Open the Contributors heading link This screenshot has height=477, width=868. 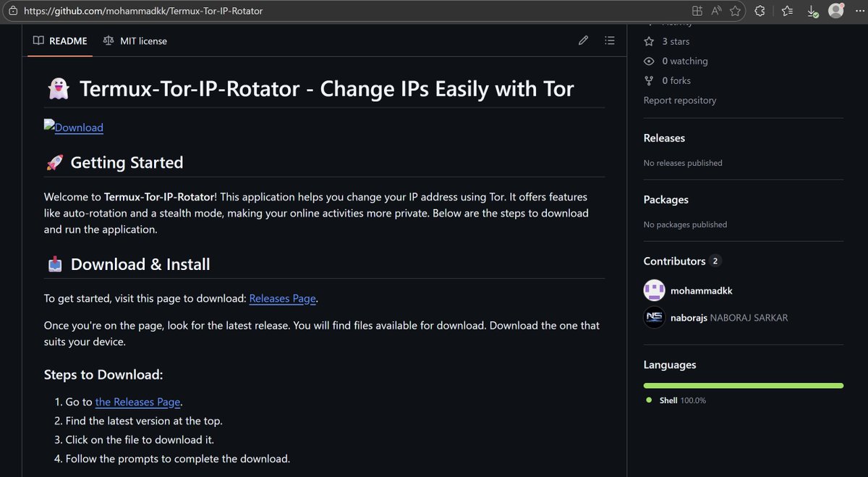(x=682, y=261)
